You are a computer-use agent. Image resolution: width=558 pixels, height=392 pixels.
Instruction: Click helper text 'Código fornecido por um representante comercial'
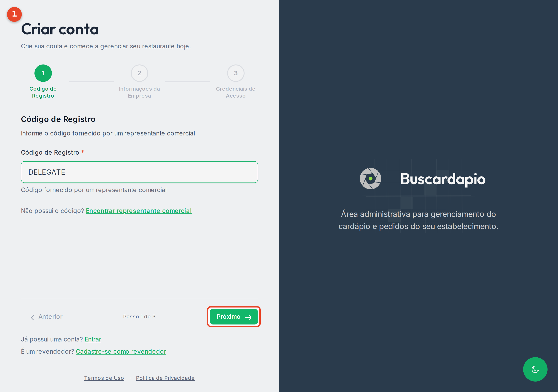(94, 190)
